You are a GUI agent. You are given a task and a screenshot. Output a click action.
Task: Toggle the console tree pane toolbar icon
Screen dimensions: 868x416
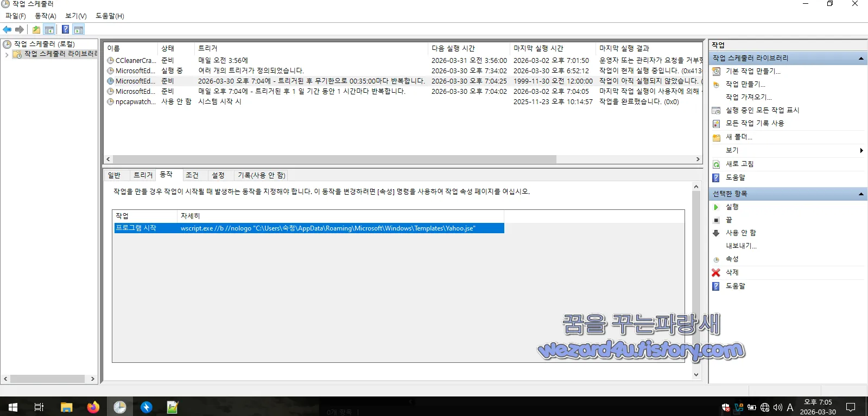point(49,29)
